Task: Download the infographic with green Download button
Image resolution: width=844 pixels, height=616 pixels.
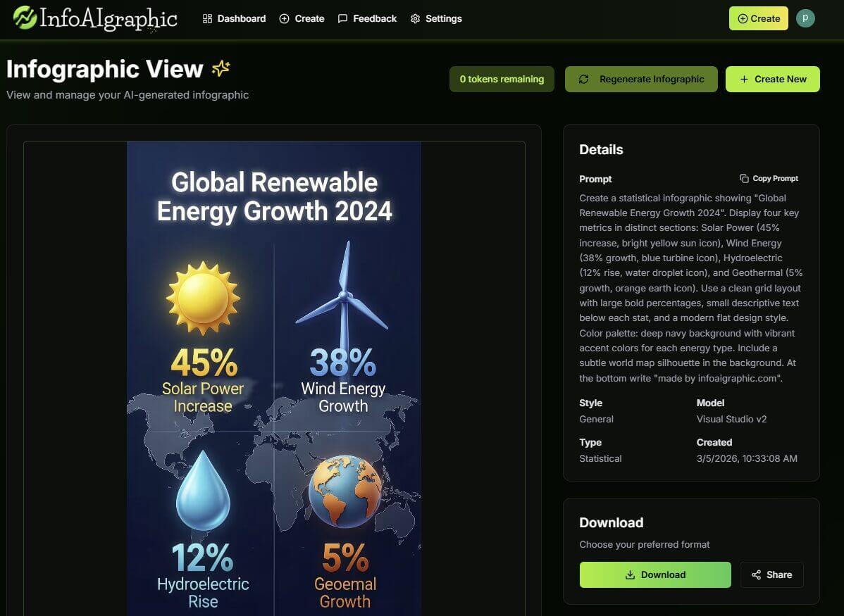Action: (x=655, y=574)
